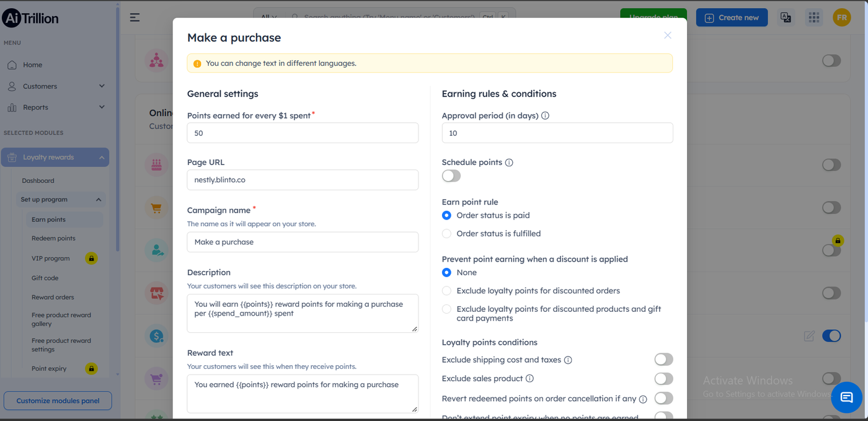The image size is (868, 421).
Task: Click the Customers sidebar icon
Action: pyautogui.click(x=12, y=86)
